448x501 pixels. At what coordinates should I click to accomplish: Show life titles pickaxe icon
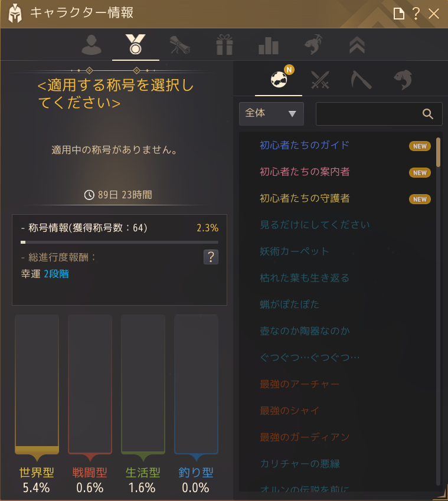pyautogui.click(x=361, y=80)
